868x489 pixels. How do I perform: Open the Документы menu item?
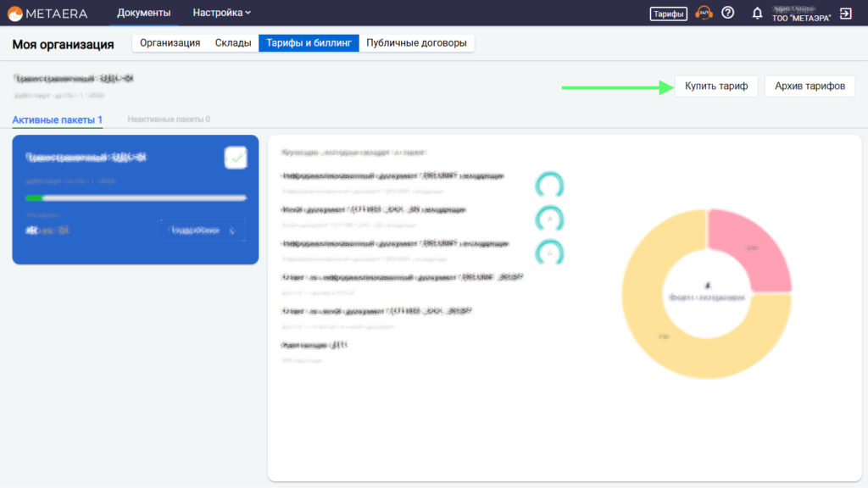click(x=144, y=13)
